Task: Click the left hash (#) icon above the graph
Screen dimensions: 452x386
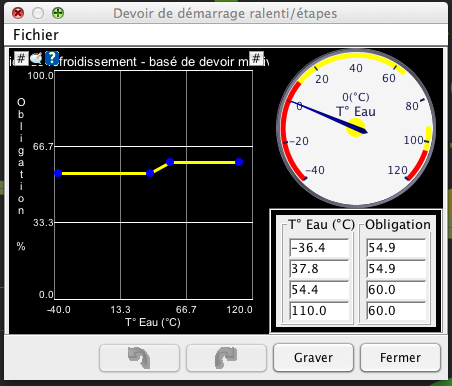Action: (x=21, y=59)
